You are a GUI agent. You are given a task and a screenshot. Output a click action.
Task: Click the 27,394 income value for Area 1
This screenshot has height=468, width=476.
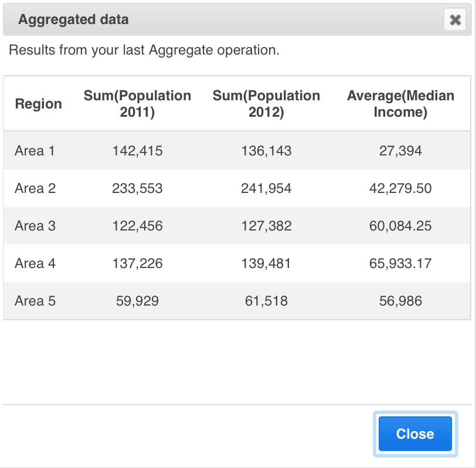pyautogui.click(x=400, y=151)
